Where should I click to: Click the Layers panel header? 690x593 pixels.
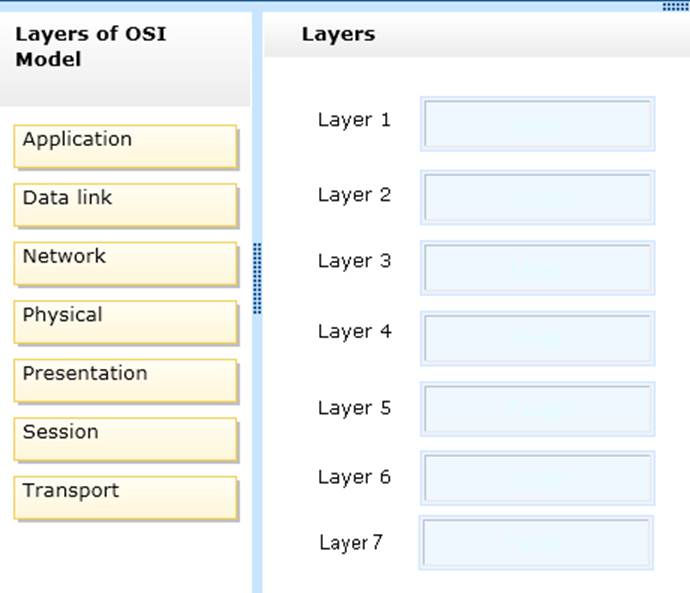pos(338,34)
